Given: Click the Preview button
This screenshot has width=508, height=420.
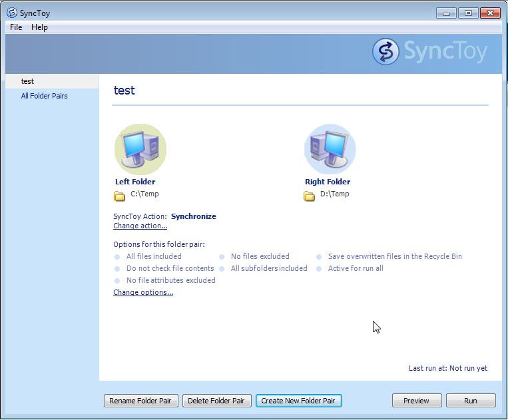Looking at the screenshot, I should click(417, 401).
